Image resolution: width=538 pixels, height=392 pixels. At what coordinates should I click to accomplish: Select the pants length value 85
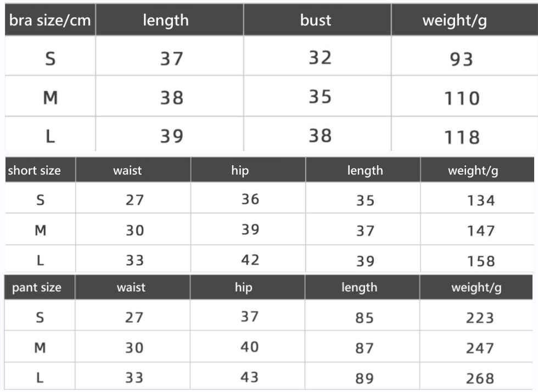pos(364,318)
